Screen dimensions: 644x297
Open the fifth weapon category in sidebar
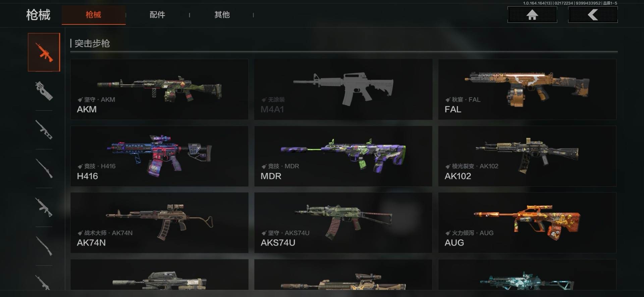44,207
